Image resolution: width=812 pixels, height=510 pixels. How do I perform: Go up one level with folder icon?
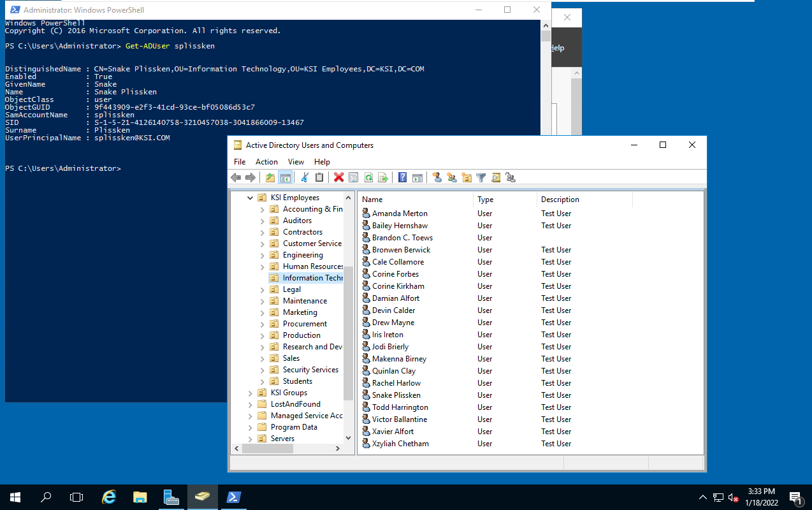[x=270, y=178]
